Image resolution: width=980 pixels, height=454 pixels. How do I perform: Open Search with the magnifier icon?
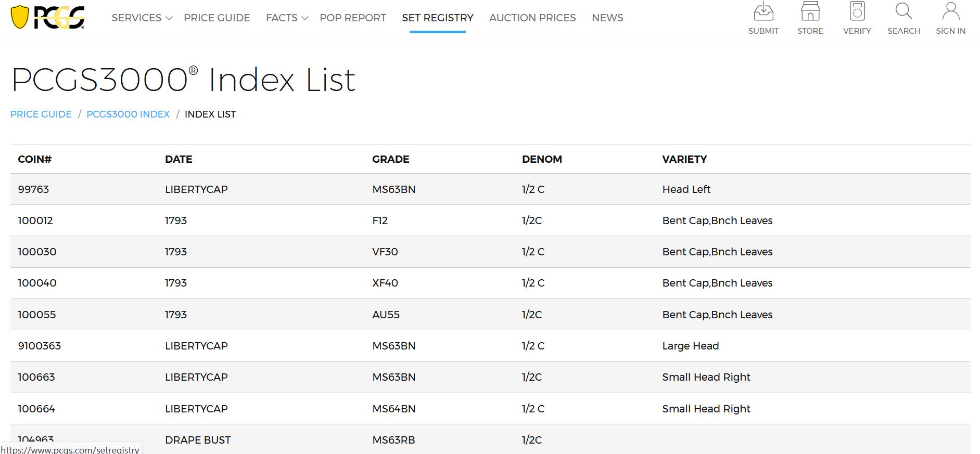pos(903,11)
